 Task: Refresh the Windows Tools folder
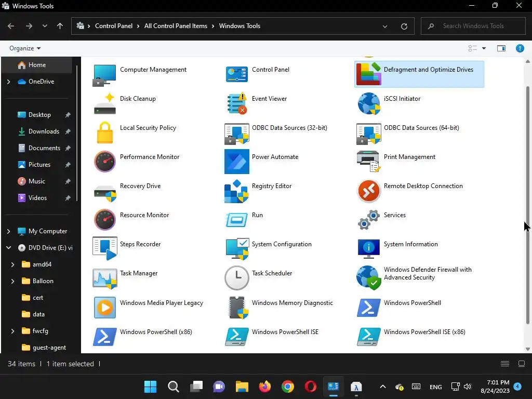click(x=404, y=26)
